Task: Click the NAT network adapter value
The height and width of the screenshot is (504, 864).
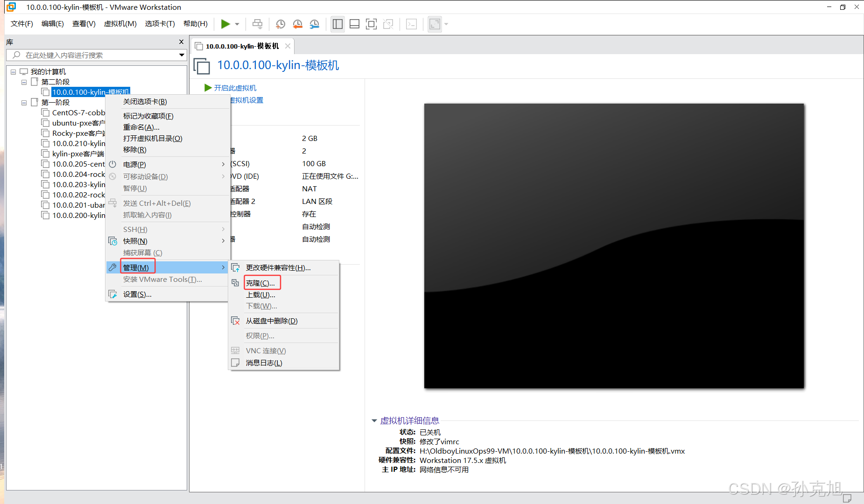Action: click(x=309, y=189)
